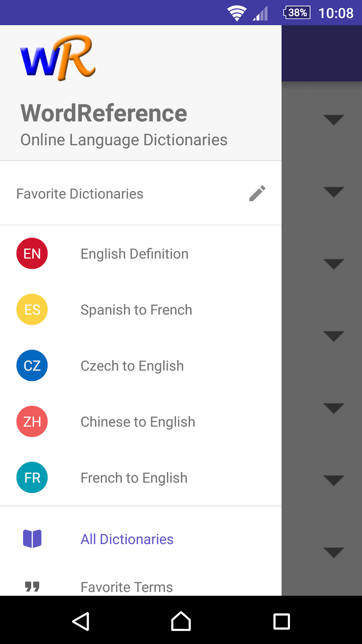Open Czech to English dictionary

click(x=132, y=366)
